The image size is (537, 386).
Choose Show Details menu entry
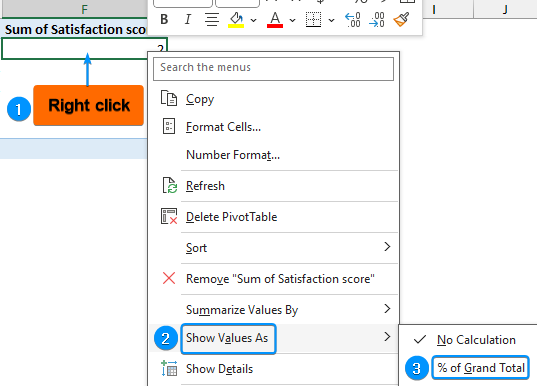coord(274,369)
